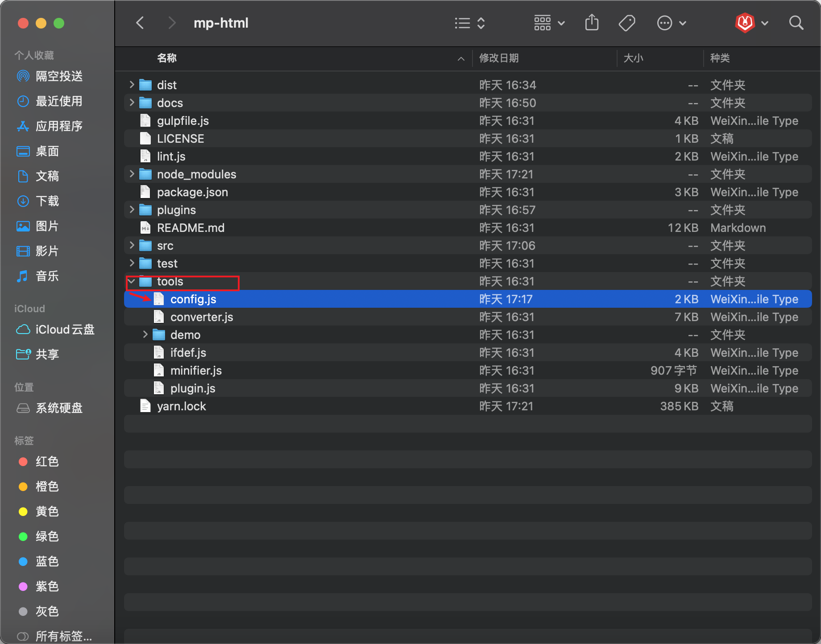The width and height of the screenshot is (821, 644).
Task: Sort by 名称 column header
Action: coord(167,58)
